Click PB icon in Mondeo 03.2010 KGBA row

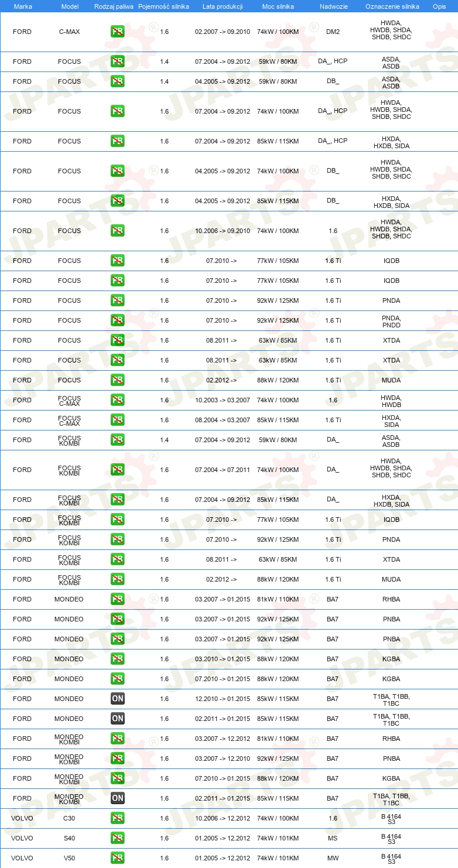point(118,659)
